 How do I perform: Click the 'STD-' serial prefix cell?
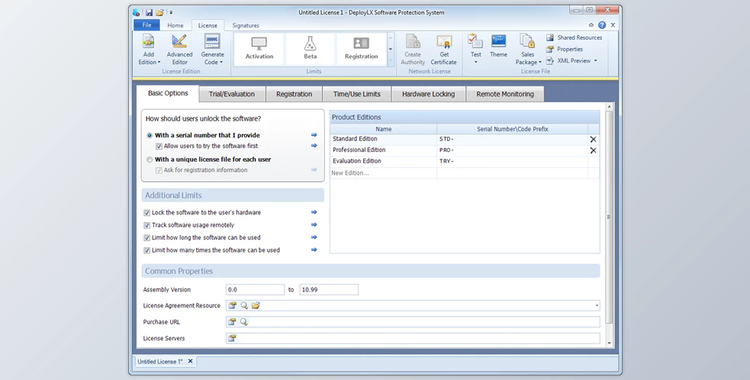coord(512,139)
